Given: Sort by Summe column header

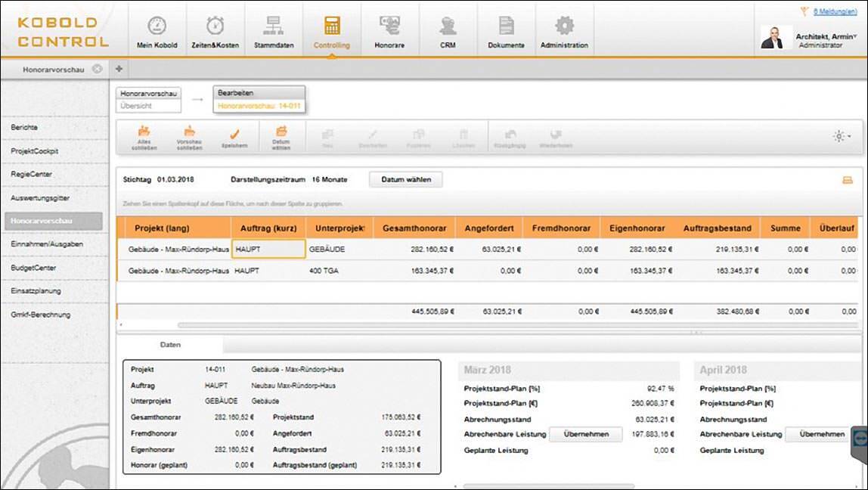Looking at the screenshot, I should tap(785, 228).
